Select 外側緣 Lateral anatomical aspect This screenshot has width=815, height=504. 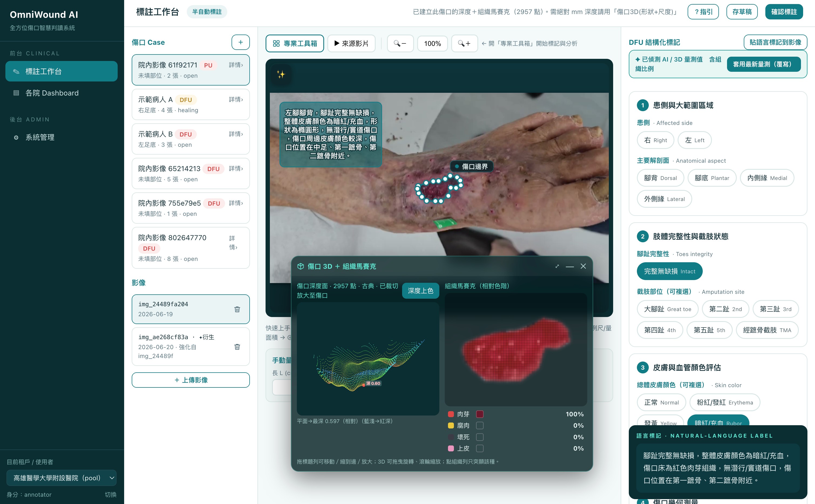[664, 199]
